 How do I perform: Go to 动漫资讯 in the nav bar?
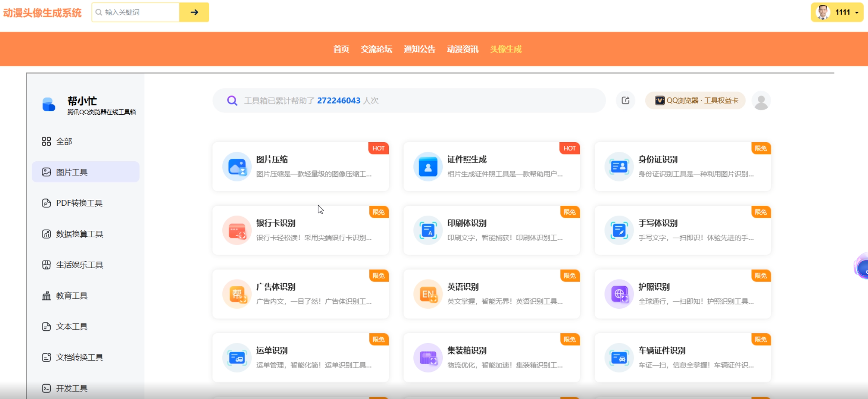[x=463, y=49]
